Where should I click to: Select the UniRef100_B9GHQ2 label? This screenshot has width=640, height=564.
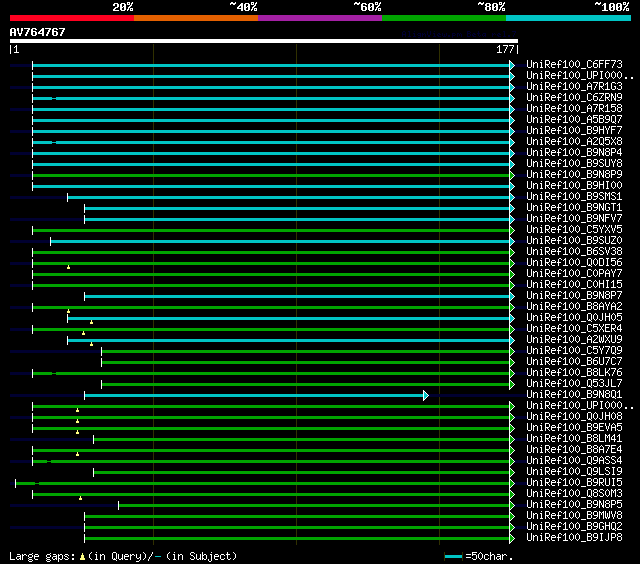pos(574,527)
